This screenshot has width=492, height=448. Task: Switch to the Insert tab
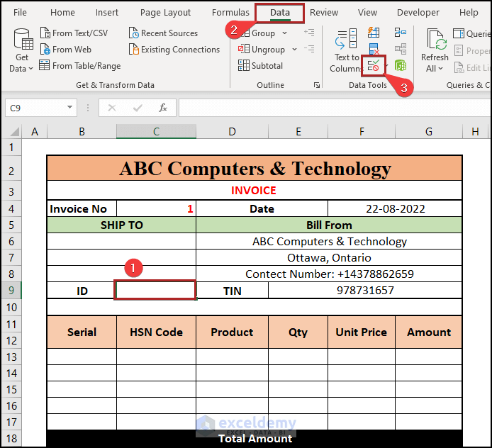[x=106, y=13]
